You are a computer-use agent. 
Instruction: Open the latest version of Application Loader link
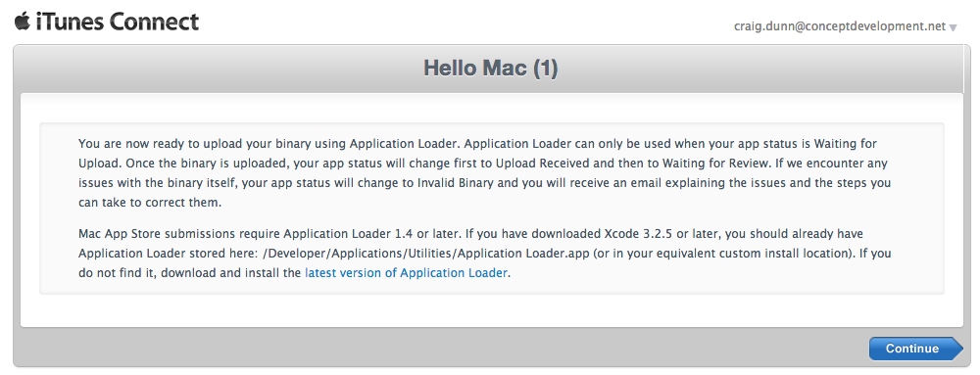[406, 272]
